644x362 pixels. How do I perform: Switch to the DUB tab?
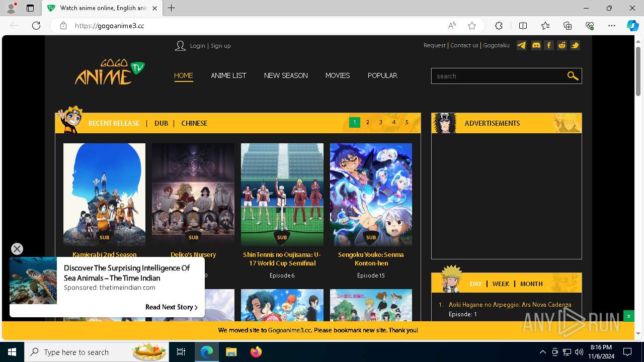pyautogui.click(x=161, y=123)
